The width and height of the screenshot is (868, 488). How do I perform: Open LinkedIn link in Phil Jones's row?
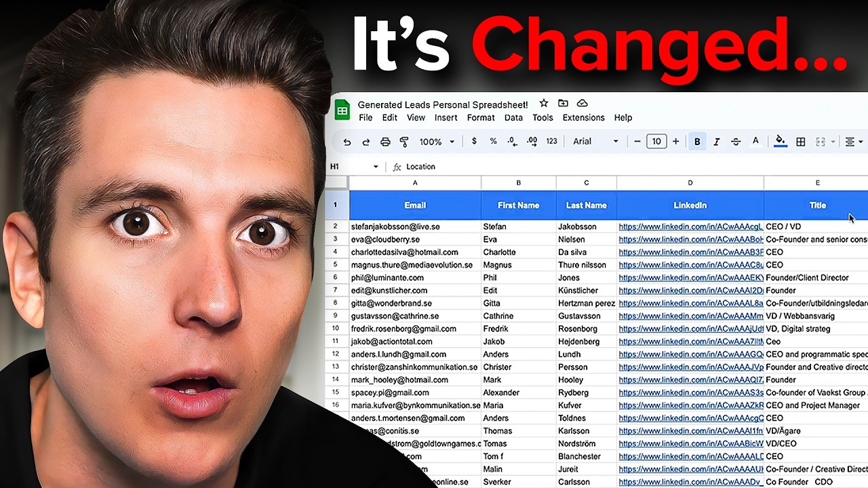coord(691,278)
